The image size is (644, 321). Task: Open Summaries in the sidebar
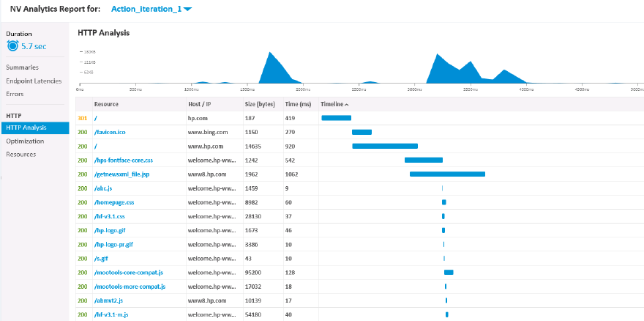[22, 67]
